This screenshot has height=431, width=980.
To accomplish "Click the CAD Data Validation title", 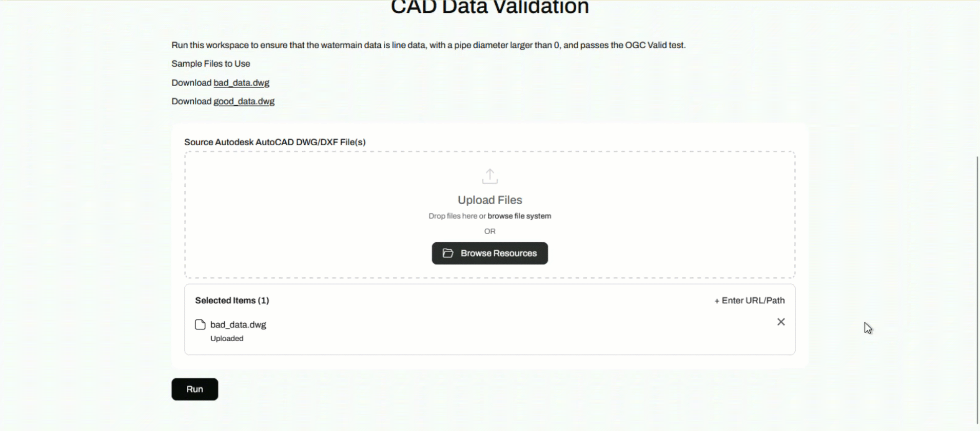I will click(x=489, y=8).
